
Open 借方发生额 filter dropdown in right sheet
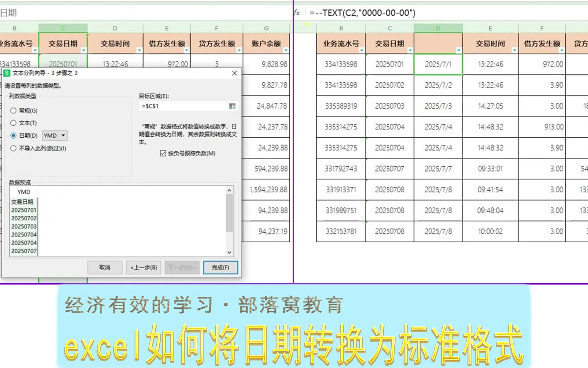click(562, 50)
